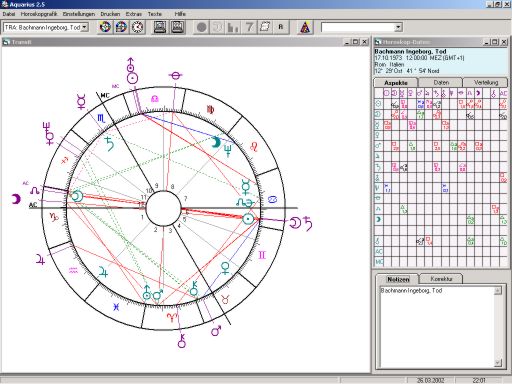This screenshot has height=384, width=512.
Task: Open the clock icon in the toolbar
Action: click(x=137, y=27)
